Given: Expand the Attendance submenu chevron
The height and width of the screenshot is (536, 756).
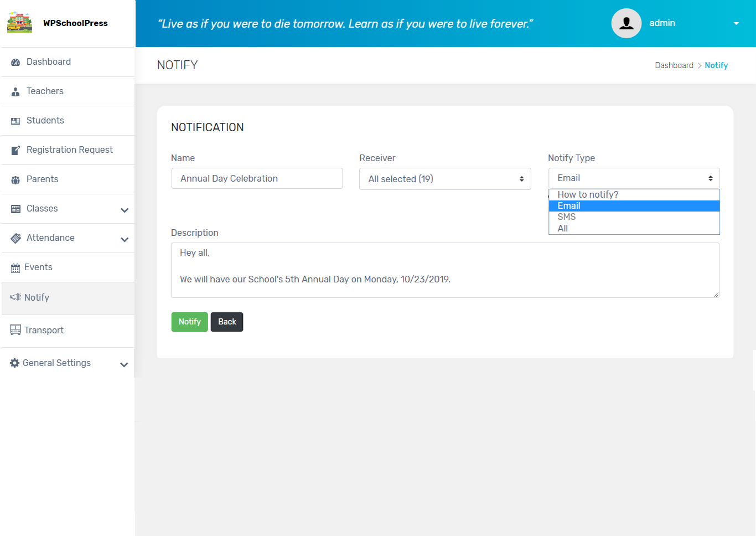Looking at the screenshot, I should [x=125, y=239].
